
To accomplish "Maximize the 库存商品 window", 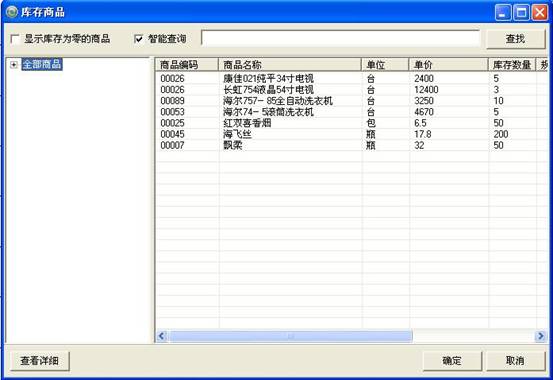I will pos(521,13).
